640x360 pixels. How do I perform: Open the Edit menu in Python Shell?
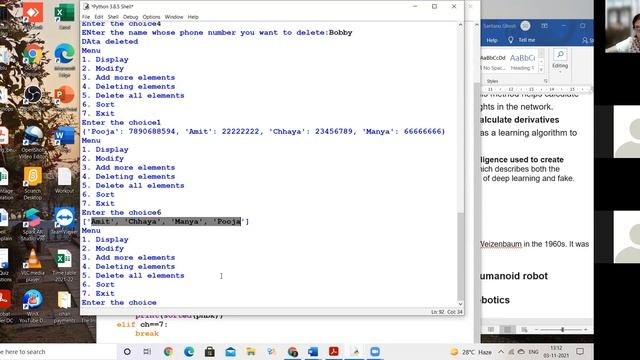pos(99,17)
